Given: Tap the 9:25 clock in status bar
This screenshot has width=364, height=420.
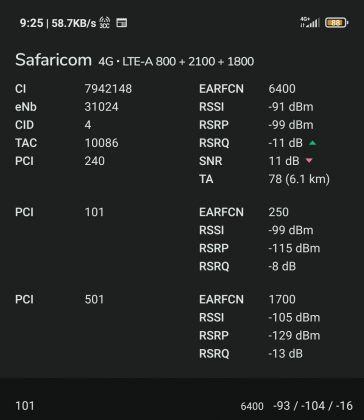Looking at the screenshot, I should point(32,23).
